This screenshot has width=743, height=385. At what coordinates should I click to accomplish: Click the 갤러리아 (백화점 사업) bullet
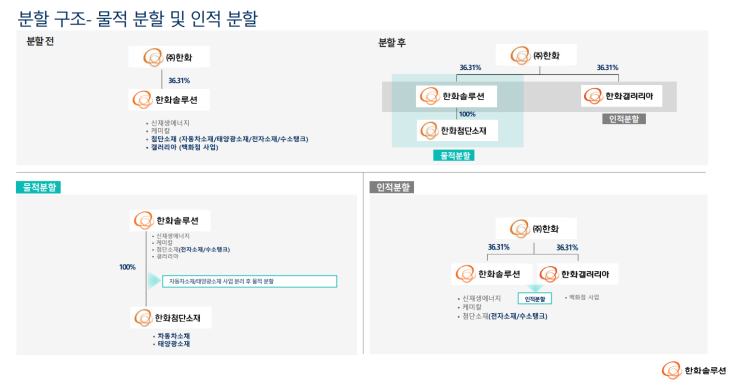tap(182, 147)
